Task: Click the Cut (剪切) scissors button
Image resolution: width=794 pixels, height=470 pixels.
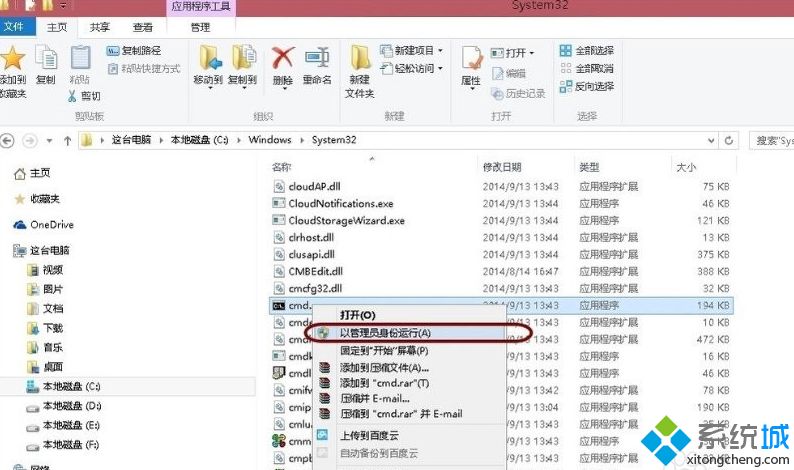Action: [84, 96]
